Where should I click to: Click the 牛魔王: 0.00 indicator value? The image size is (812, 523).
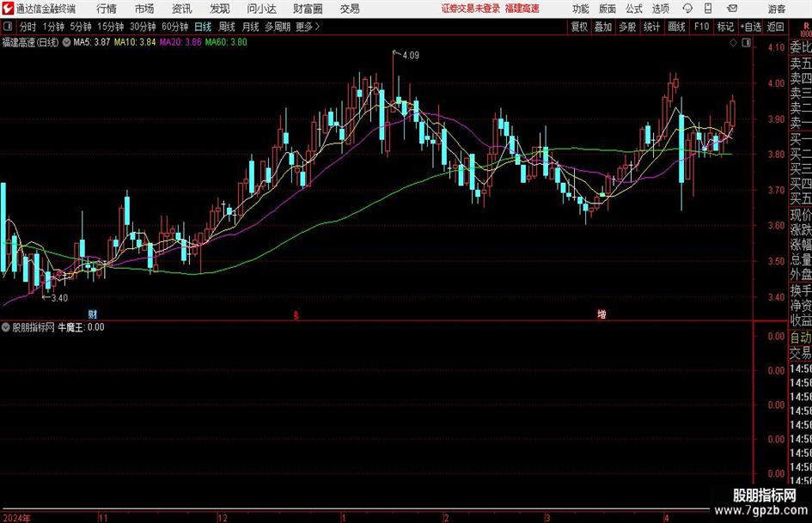pos(81,327)
